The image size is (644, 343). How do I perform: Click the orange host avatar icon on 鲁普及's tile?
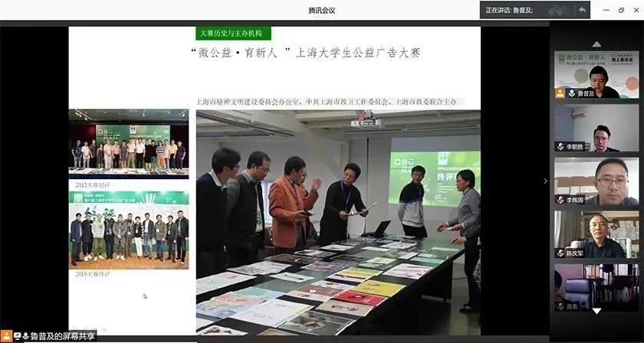pyautogui.click(x=560, y=93)
